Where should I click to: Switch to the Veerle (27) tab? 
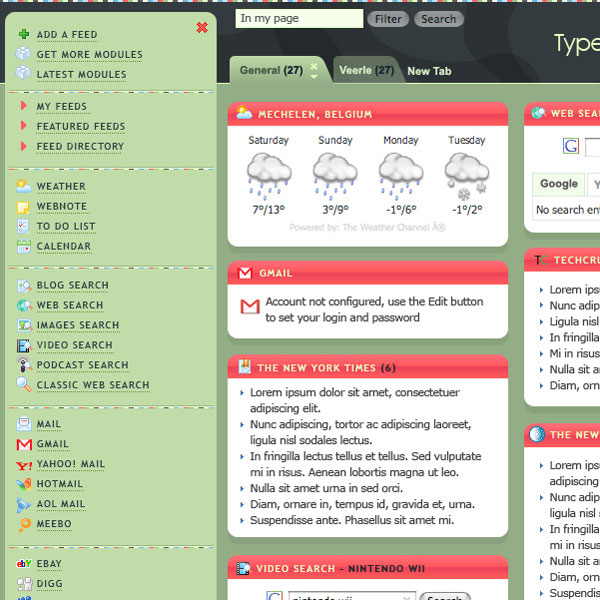(367, 70)
